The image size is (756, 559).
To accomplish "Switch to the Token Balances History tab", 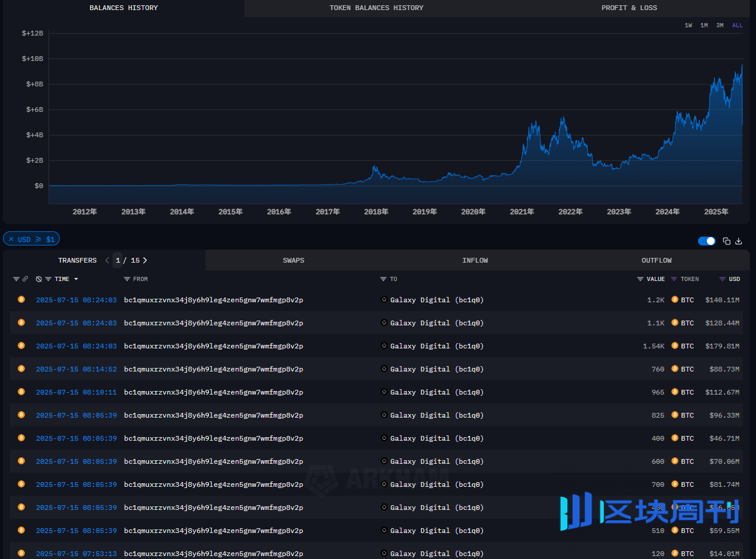I will [x=377, y=8].
